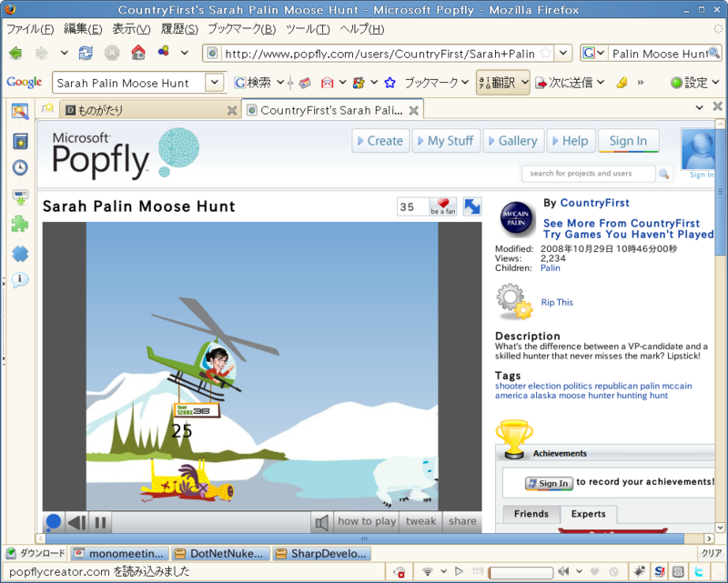The image size is (728, 583).
Task: Open the 履歴 menu
Action: 179,29
